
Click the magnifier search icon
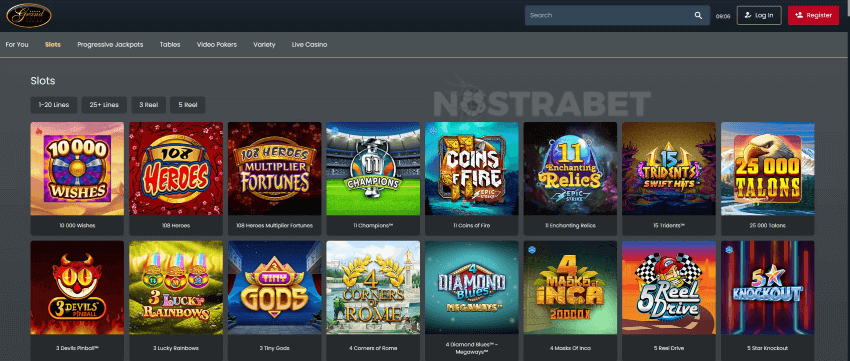pyautogui.click(x=698, y=16)
